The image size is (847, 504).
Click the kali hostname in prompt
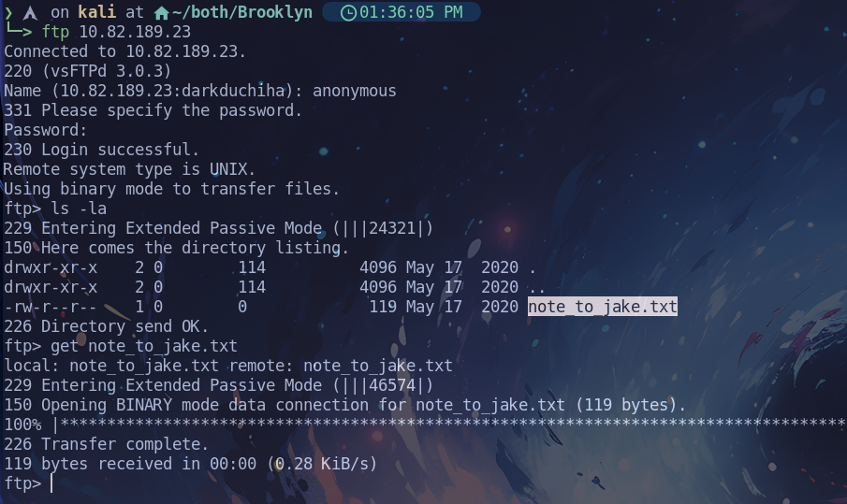pyautogui.click(x=96, y=12)
